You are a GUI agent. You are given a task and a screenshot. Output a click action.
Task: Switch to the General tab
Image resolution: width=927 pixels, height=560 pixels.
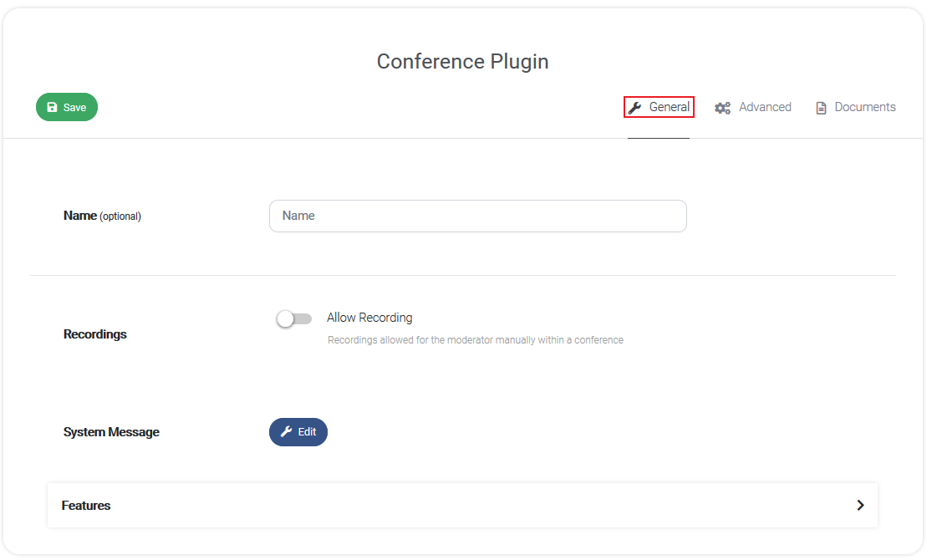pos(659,107)
